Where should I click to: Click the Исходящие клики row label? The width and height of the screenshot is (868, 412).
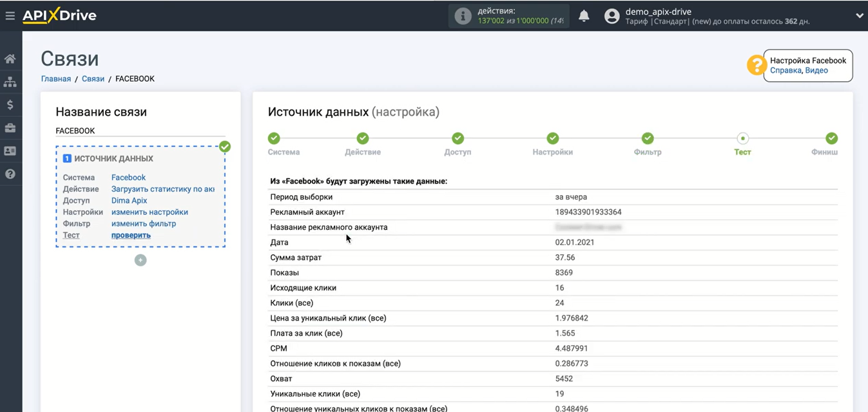click(303, 288)
